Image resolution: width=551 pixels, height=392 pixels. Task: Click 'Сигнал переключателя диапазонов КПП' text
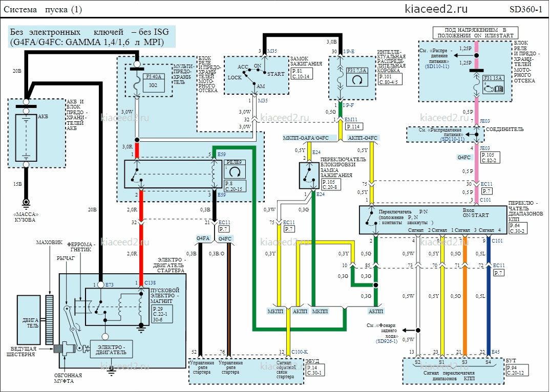(x=449, y=376)
